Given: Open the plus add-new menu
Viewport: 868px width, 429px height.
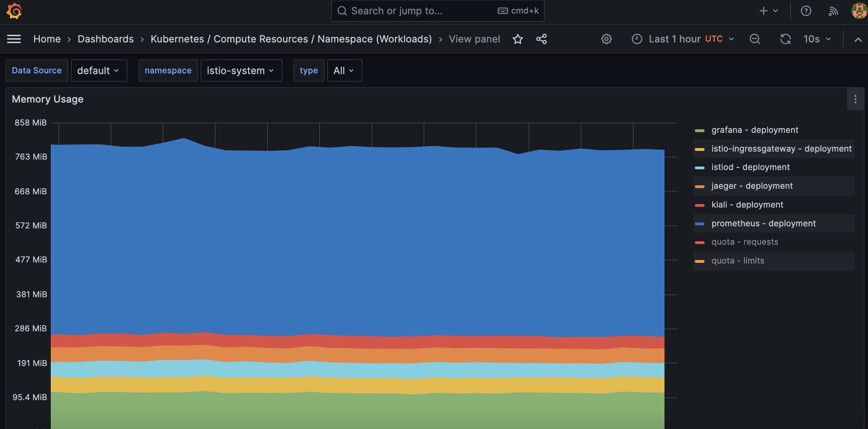Looking at the screenshot, I should point(768,11).
